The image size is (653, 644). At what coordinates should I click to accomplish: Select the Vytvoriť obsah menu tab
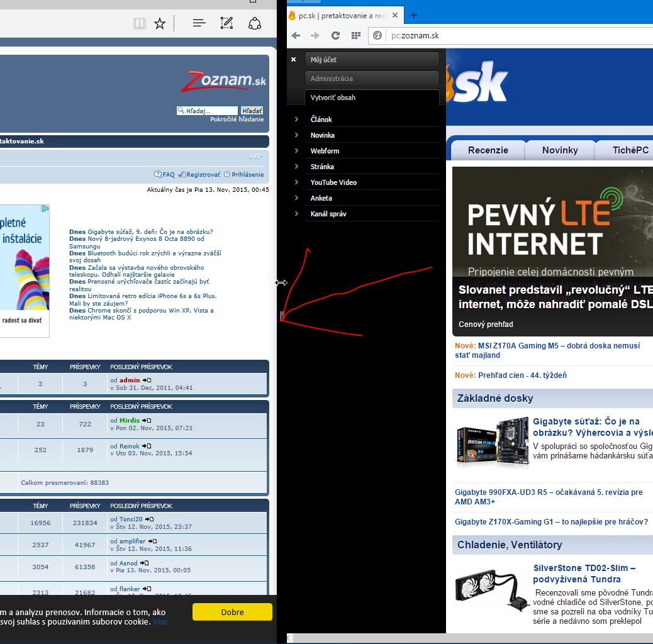(372, 97)
